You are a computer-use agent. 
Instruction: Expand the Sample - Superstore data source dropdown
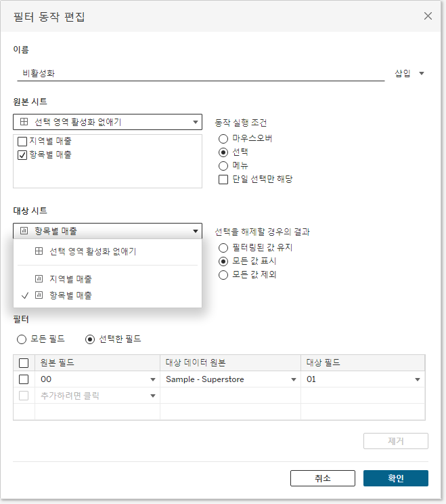pos(294,379)
